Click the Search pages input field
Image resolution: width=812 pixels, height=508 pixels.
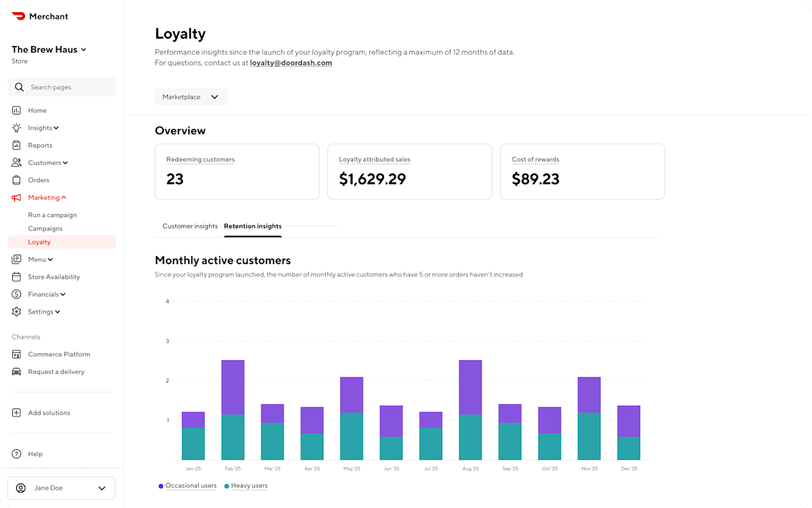[x=61, y=87]
